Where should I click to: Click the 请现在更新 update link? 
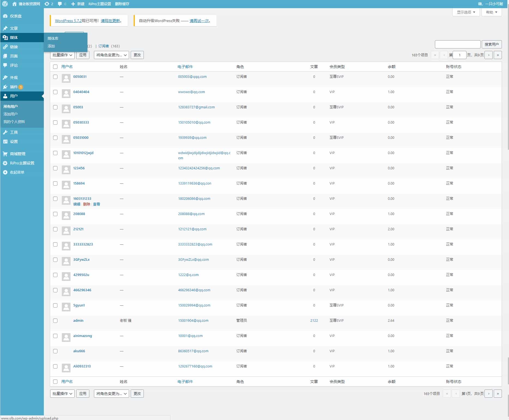tap(110, 21)
